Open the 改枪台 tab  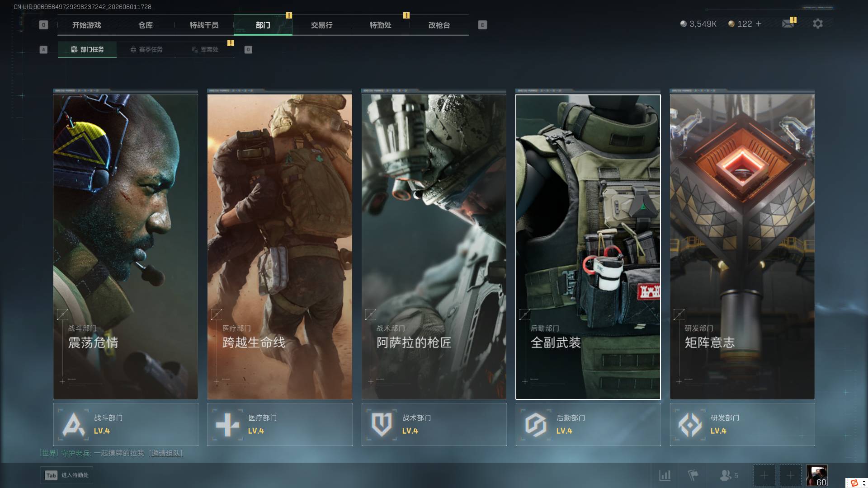click(x=439, y=25)
